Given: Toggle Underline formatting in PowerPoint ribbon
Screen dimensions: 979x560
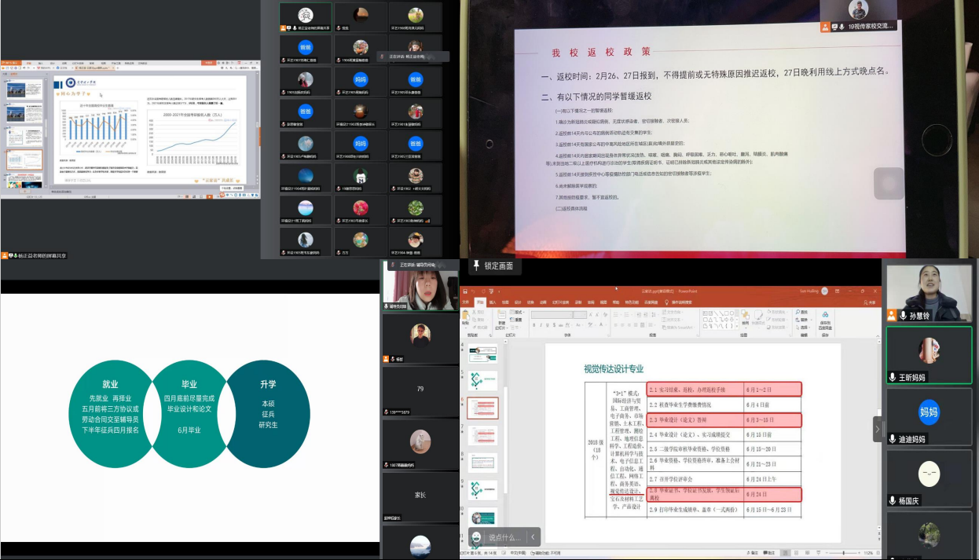Looking at the screenshot, I should coord(546,325).
